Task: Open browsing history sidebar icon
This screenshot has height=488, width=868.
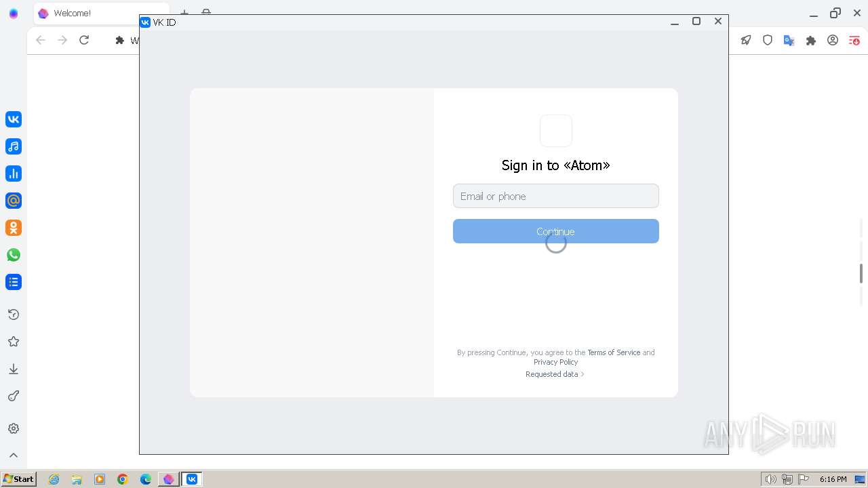Action: tap(14, 314)
